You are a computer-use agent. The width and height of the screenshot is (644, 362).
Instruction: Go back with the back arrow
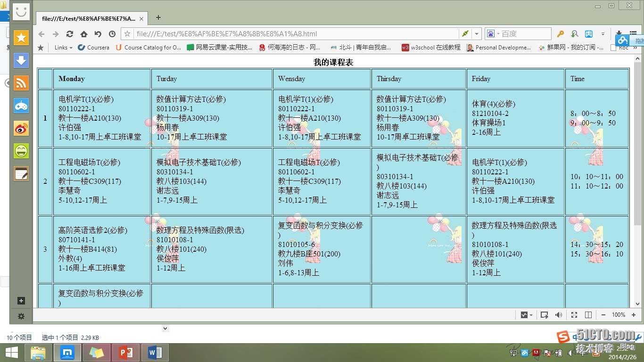(x=41, y=34)
